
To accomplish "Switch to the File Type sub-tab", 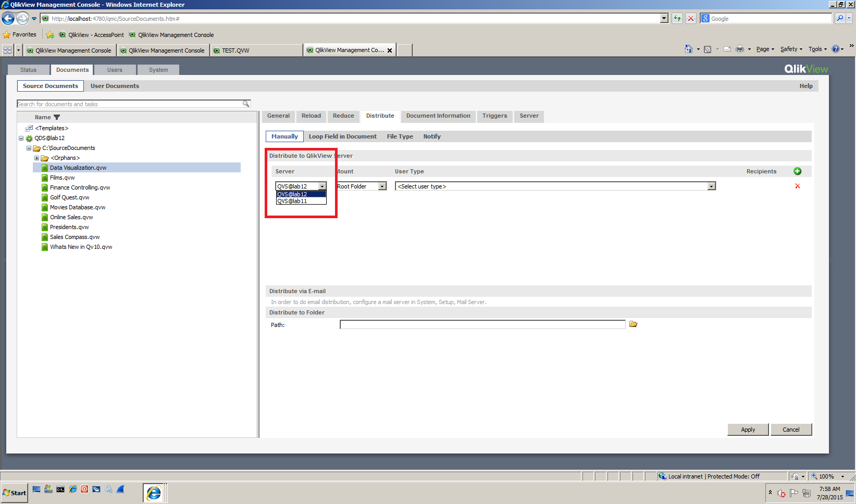I will (x=400, y=136).
